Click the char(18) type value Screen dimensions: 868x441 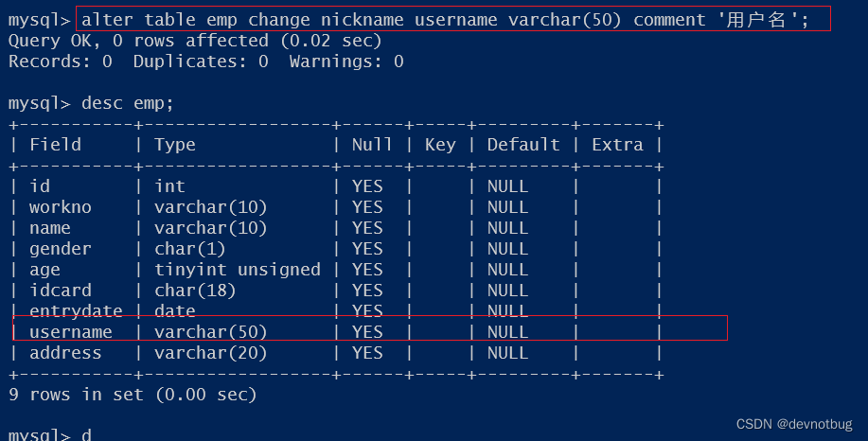(195, 291)
